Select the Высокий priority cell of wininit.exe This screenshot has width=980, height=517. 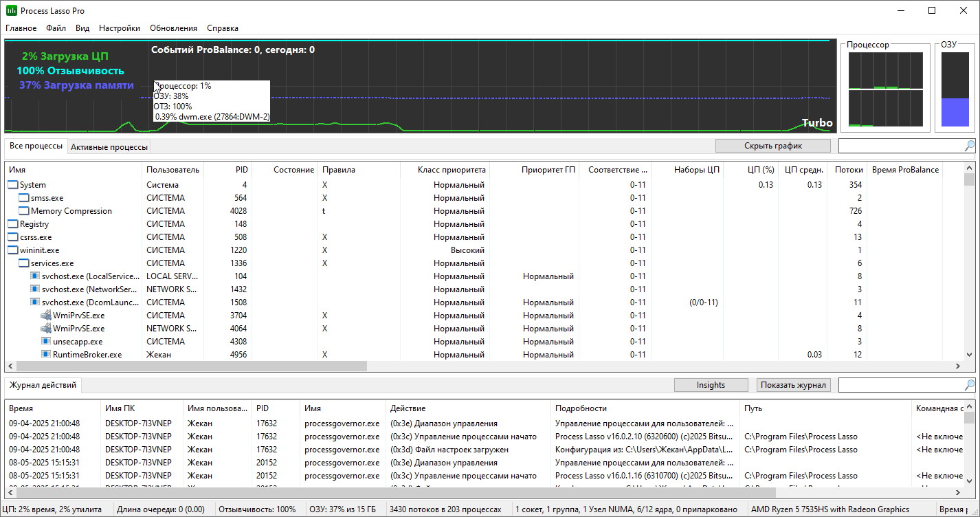(x=467, y=250)
